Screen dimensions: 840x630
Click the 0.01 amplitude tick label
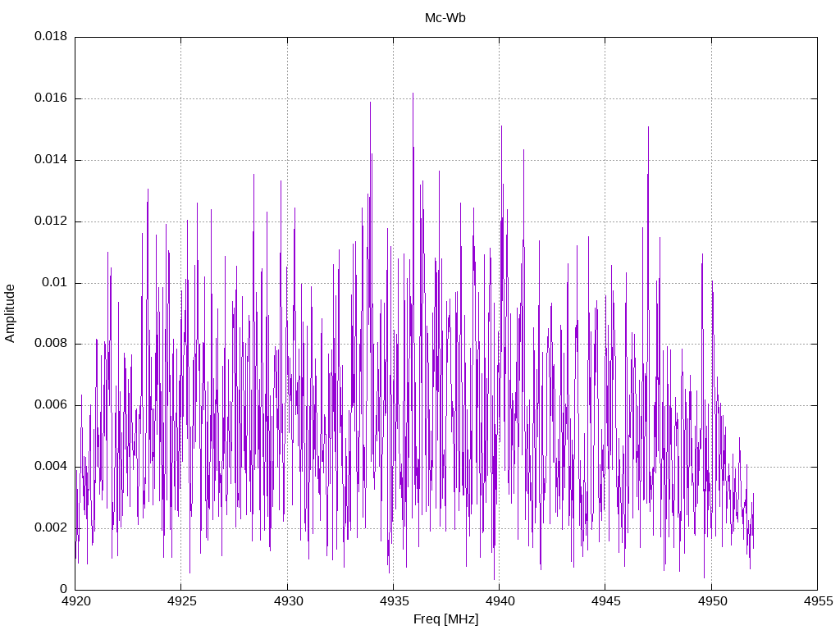(x=55, y=282)
